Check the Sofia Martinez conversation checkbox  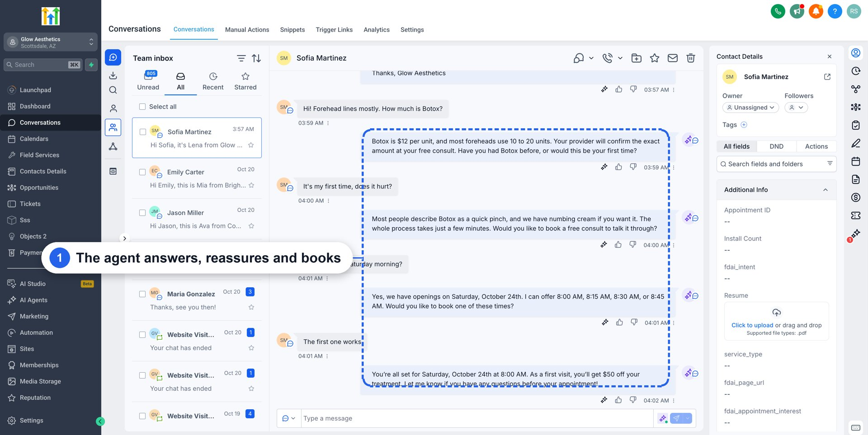click(x=142, y=132)
